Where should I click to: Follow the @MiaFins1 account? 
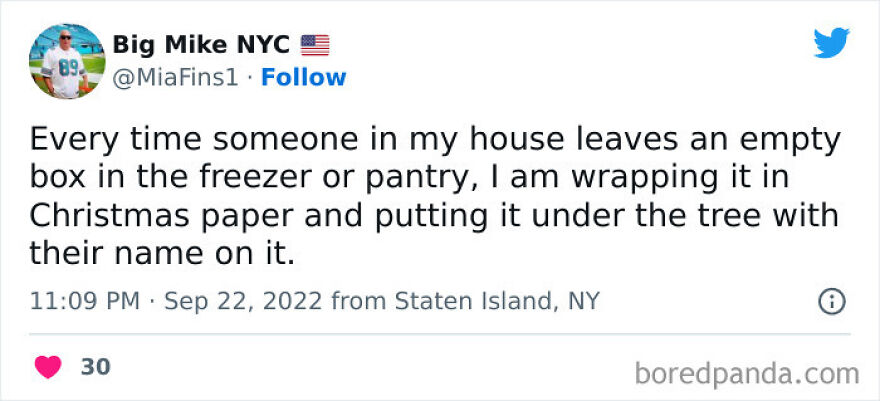(303, 77)
